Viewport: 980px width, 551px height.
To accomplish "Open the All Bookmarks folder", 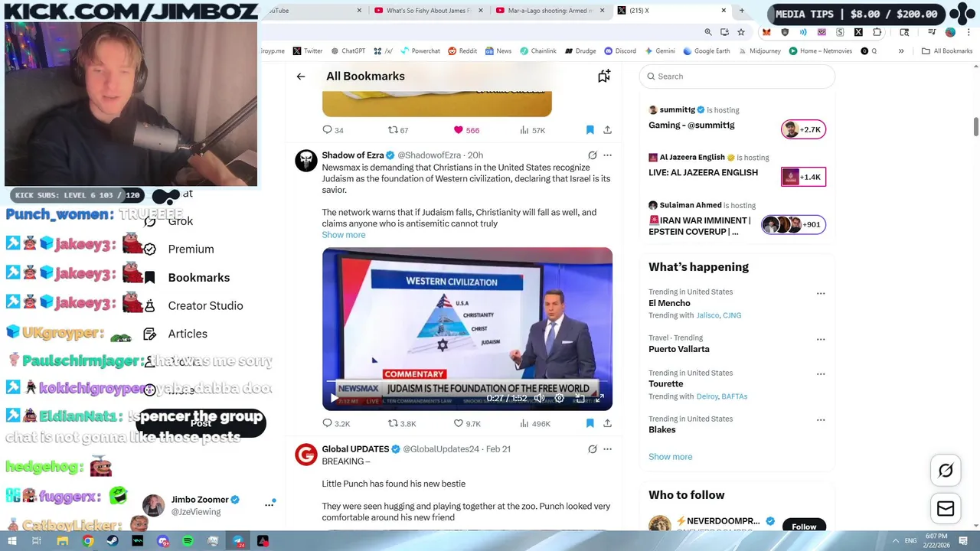I will point(947,51).
